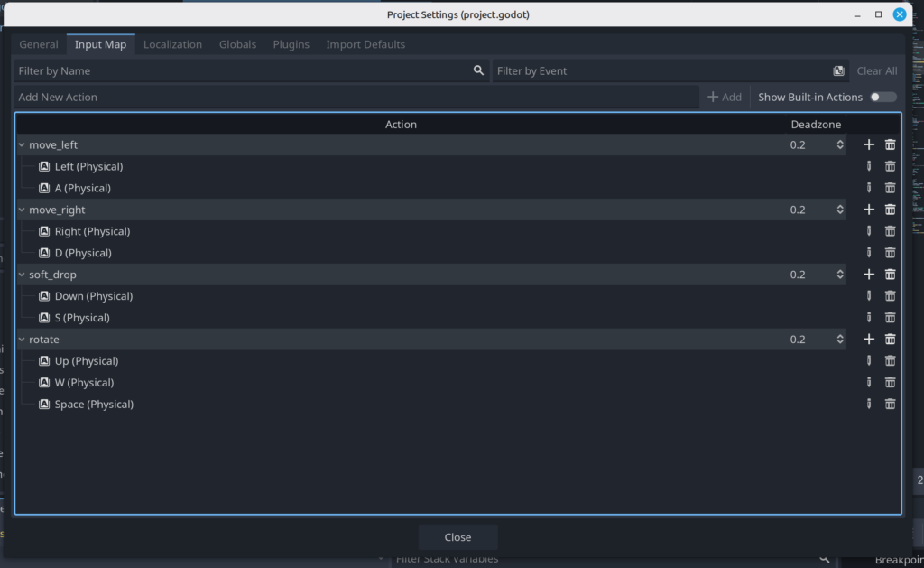Add an event to soft_drop action
The height and width of the screenshot is (568, 924).
[869, 275]
